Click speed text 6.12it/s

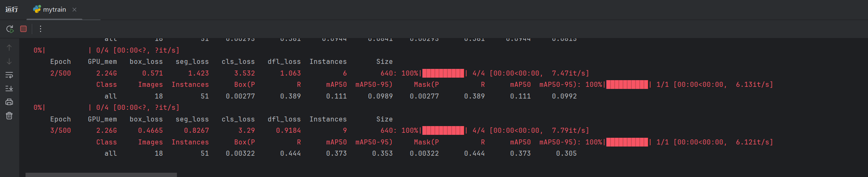pyautogui.click(x=753, y=142)
